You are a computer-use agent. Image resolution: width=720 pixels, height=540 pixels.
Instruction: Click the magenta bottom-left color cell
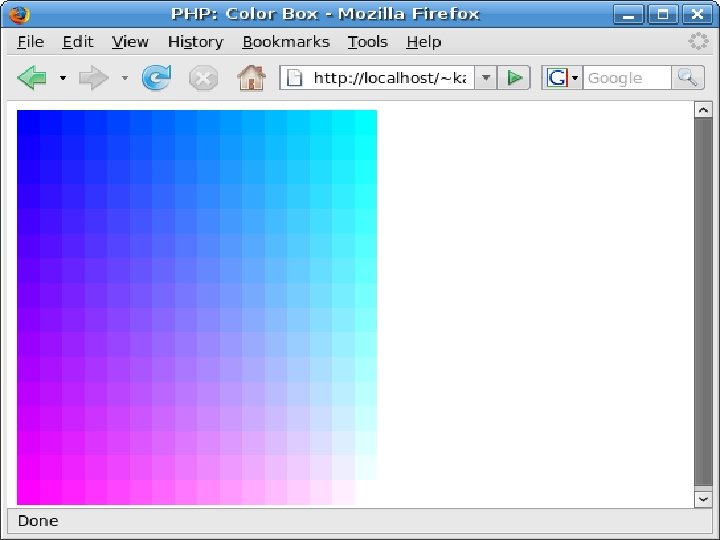tap(28, 492)
